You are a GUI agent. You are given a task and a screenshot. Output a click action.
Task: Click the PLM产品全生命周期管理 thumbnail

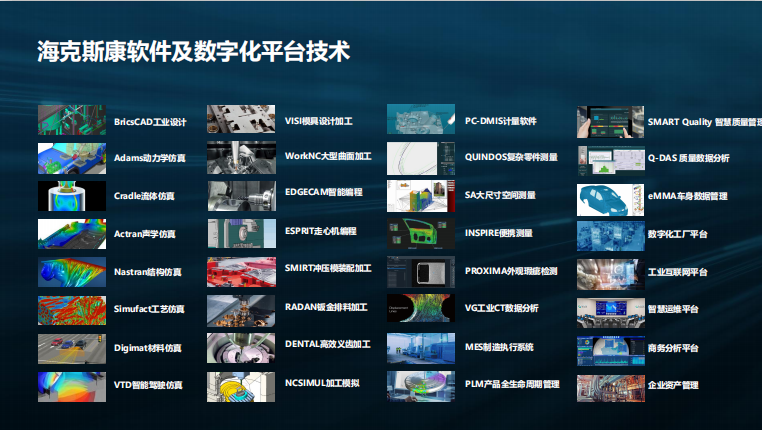[421, 386]
